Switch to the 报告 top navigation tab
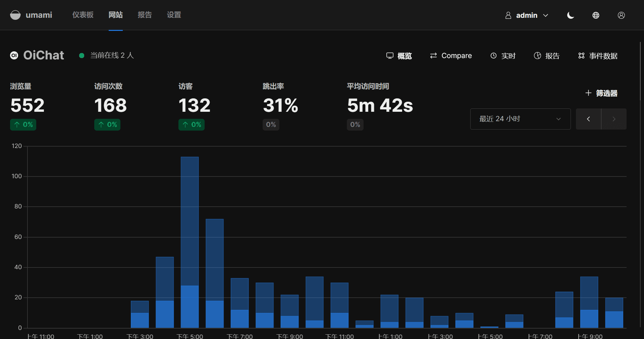 coord(145,15)
